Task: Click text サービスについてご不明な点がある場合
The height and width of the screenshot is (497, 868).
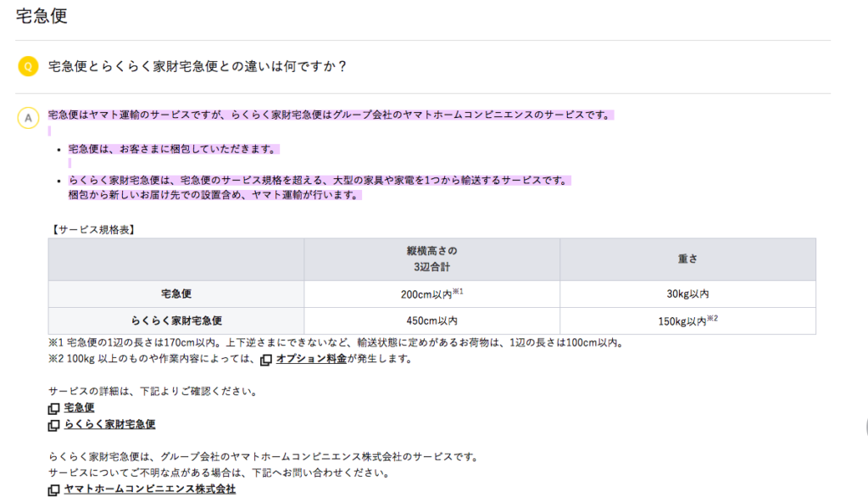Action: (x=220, y=472)
